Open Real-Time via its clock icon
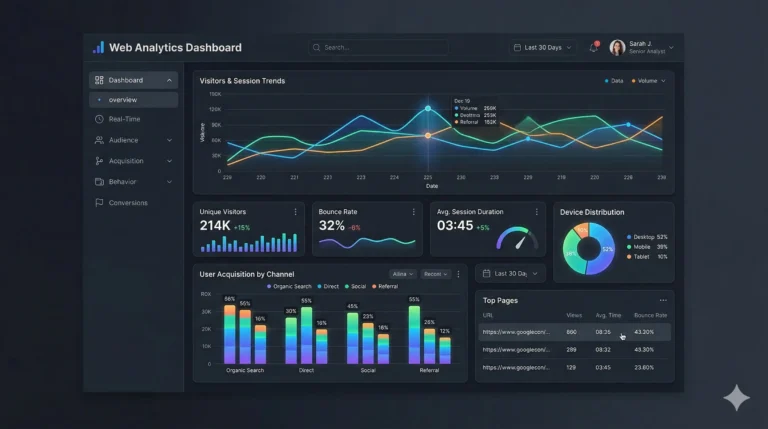 (x=99, y=119)
